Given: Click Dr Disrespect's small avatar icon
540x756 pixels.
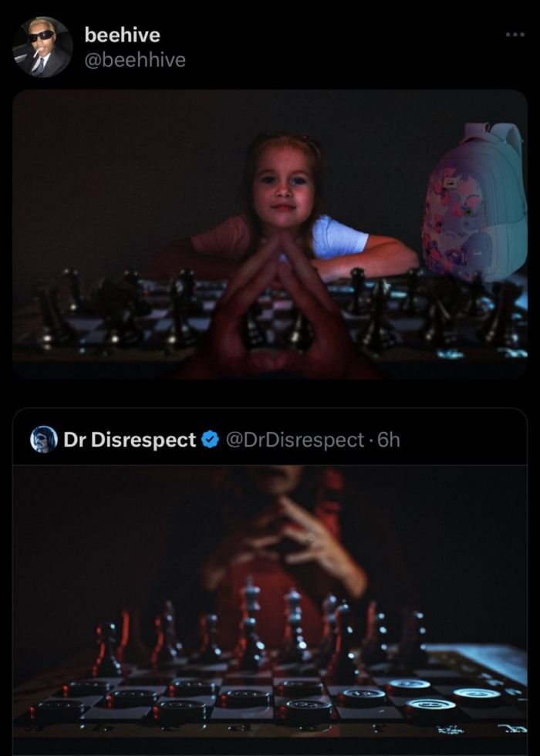Looking at the screenshot, I should (x=44, y=439).
